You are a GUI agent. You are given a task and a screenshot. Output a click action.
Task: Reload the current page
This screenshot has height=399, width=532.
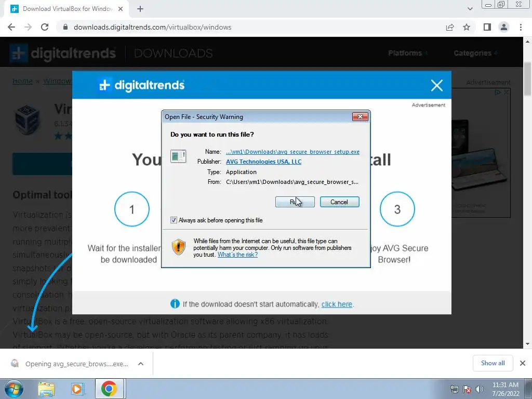[x=45, y=27]
